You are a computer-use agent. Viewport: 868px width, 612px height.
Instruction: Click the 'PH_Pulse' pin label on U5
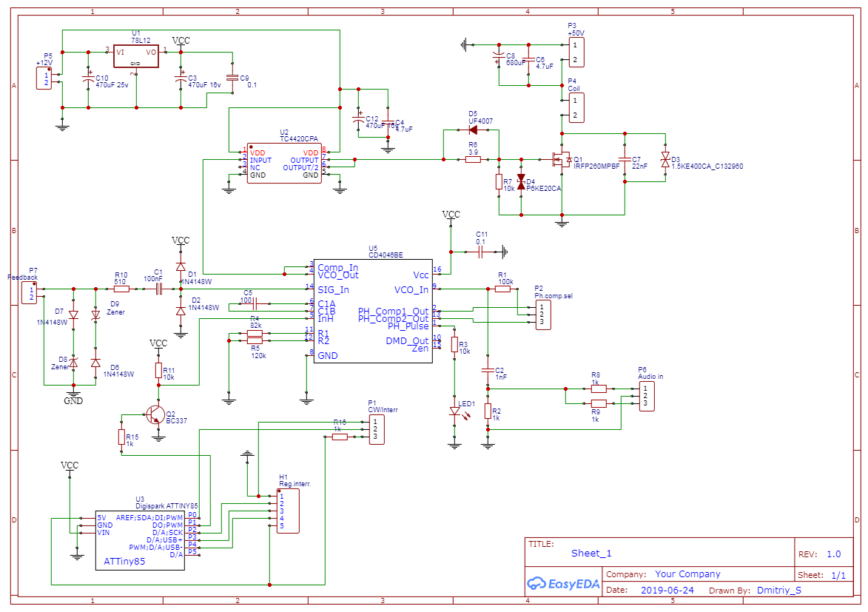(x=408, y=326)
